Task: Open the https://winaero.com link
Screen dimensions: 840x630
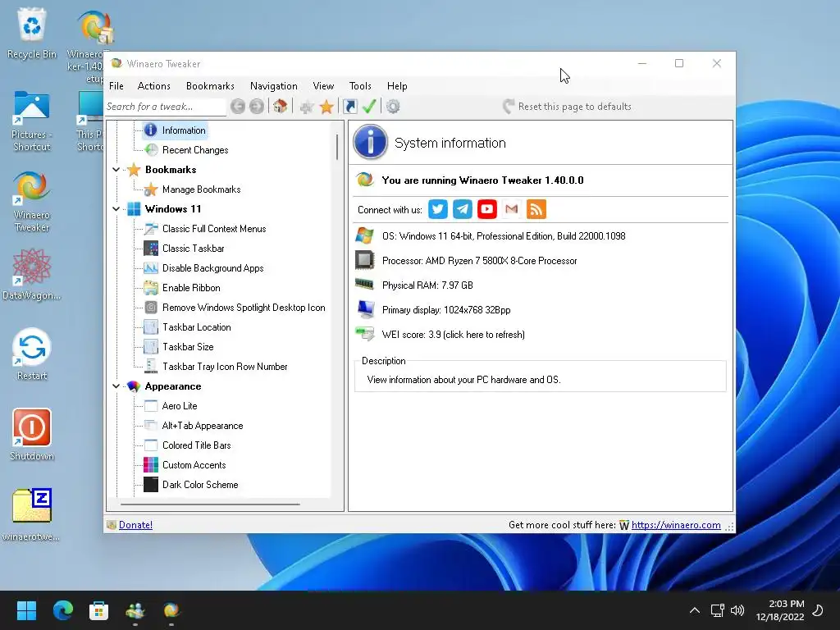Action: [676, 525]
